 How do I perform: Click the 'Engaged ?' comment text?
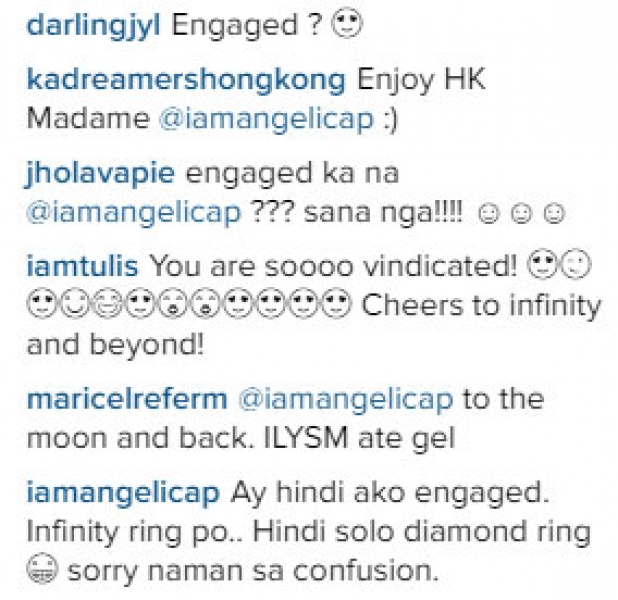pos(247,26)
